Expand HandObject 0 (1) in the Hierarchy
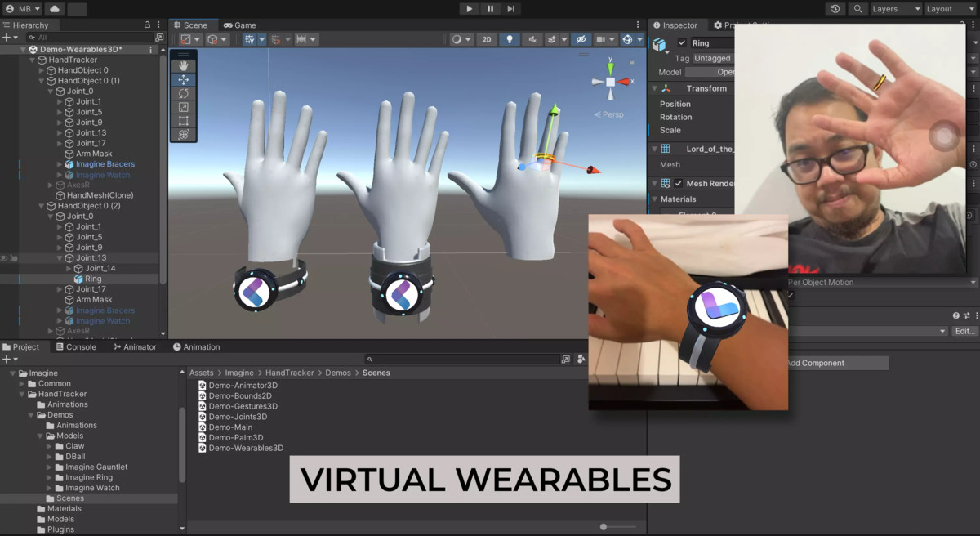 pos(40,80)
